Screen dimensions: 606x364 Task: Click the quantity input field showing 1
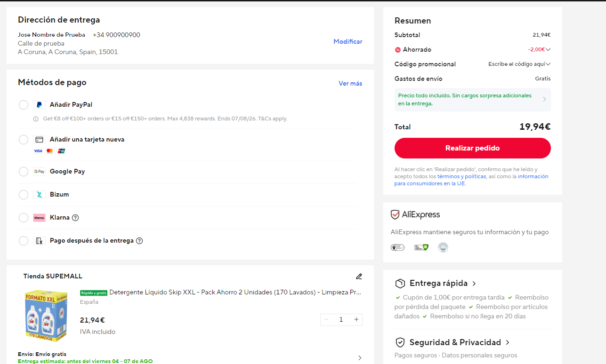click(x=341, y=320)
